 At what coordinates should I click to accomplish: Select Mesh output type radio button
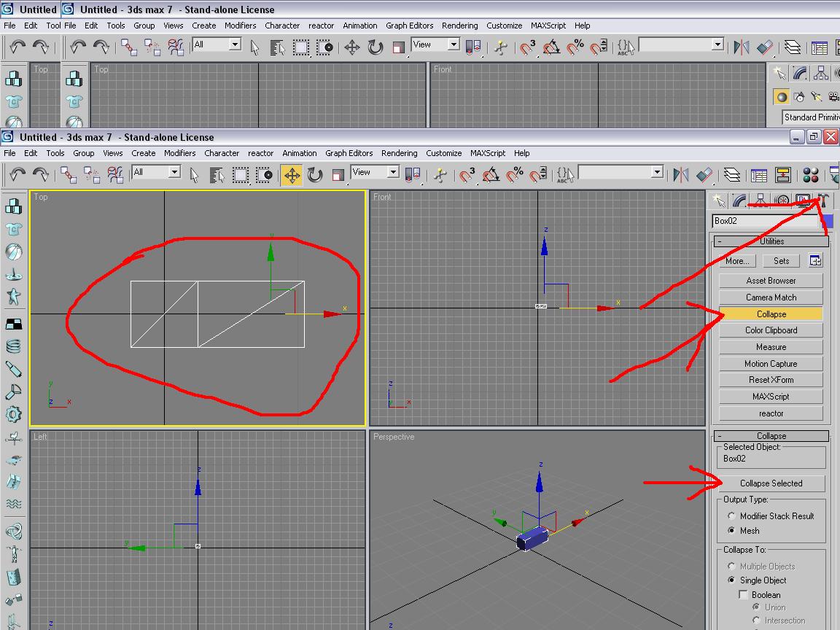(x=731, y=530)
